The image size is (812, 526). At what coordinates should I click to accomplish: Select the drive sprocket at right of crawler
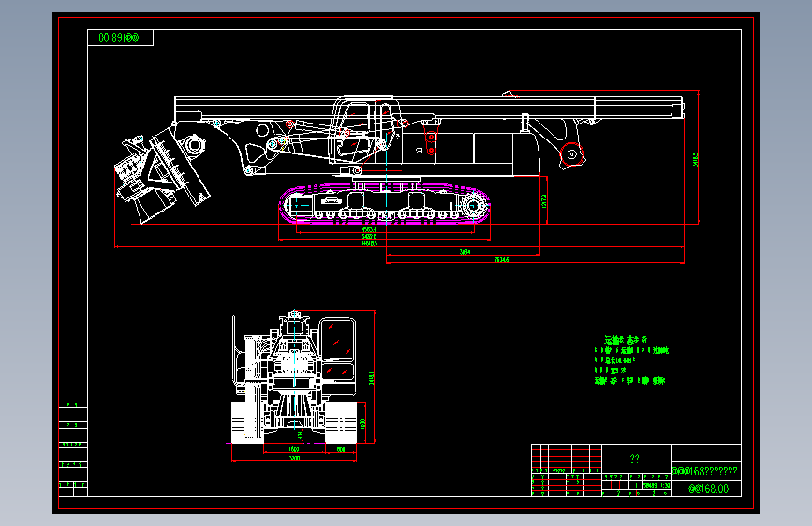pyautogui.click(x=472, y=206)
